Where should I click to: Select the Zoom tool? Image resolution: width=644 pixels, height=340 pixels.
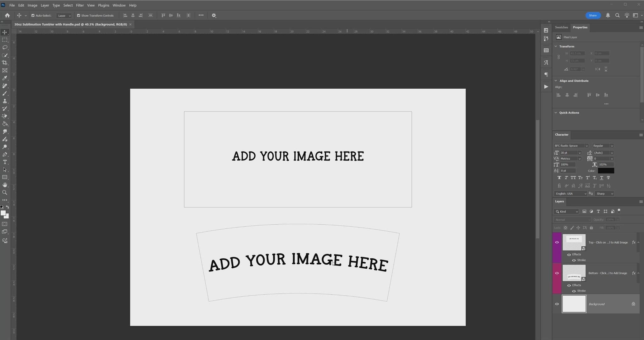(x=5, y=193)
